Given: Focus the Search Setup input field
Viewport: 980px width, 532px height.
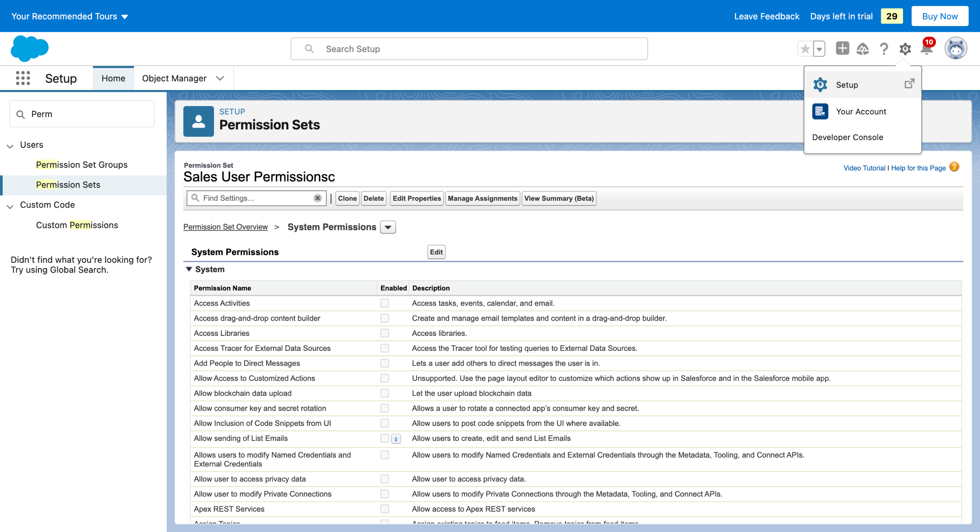Looking at the screenshot, I should [469, 49].
